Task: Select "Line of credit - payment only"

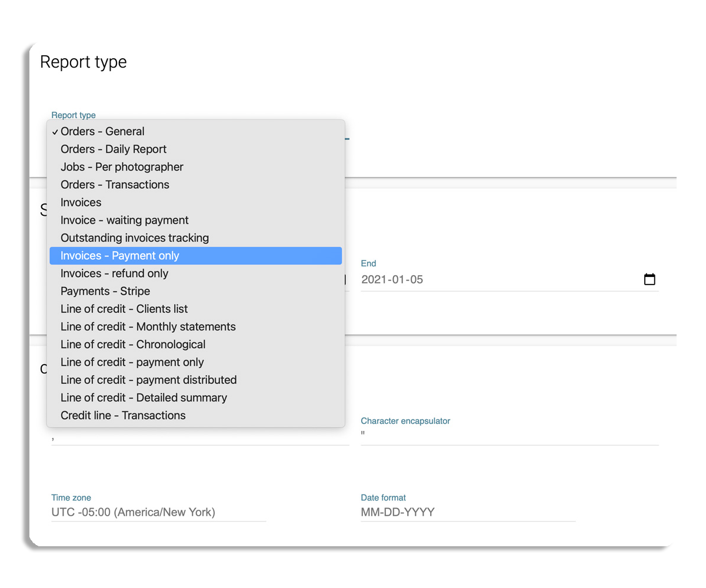Action: tap(132, 362)
